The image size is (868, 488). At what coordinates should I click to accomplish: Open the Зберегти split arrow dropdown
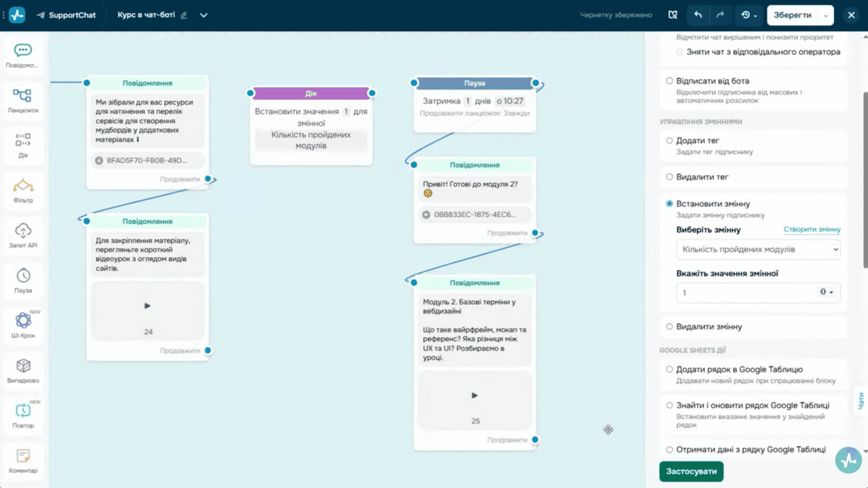pyautogui.click(x=826, y=15)
